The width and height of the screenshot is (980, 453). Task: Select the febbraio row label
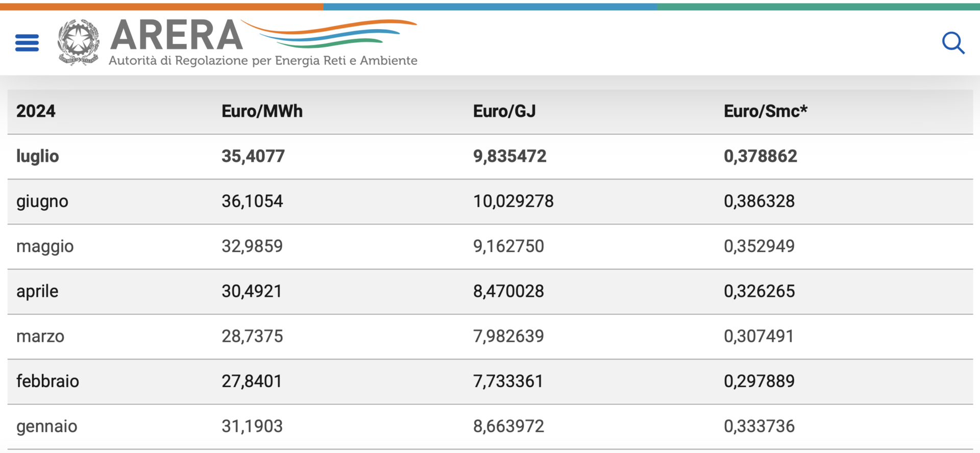click(47, 381)
